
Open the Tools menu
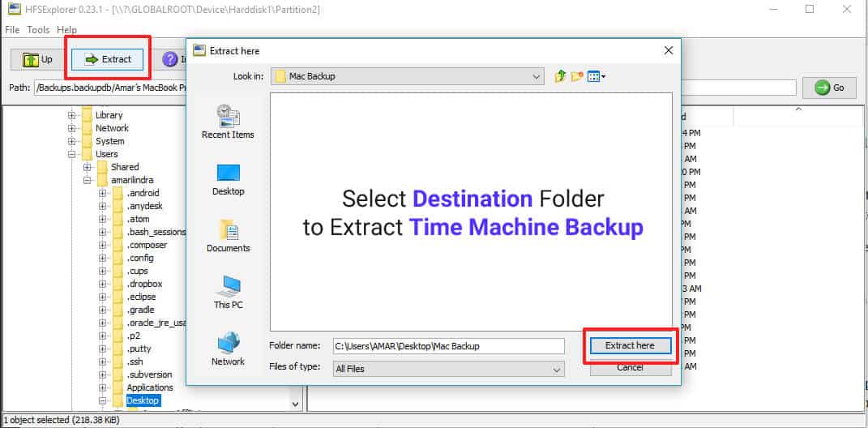[38, 30]
